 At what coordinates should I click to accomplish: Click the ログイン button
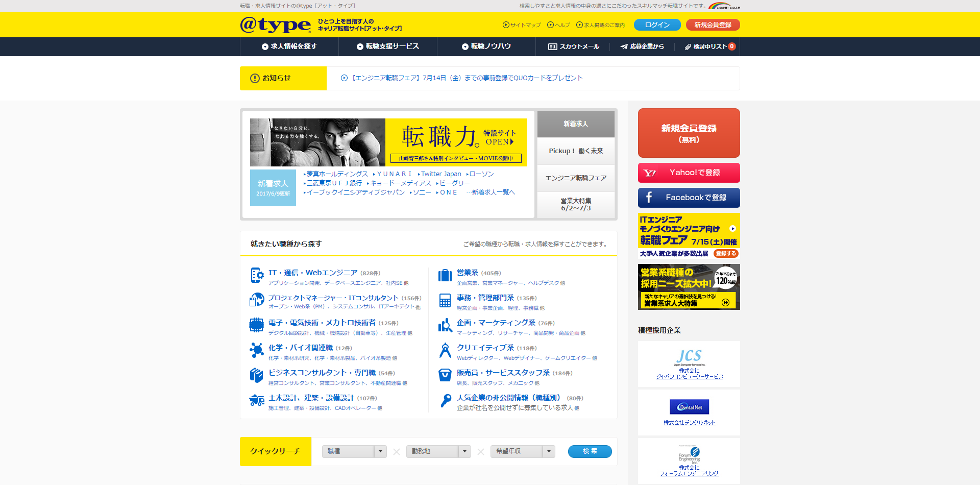click(x=657, y=24)
